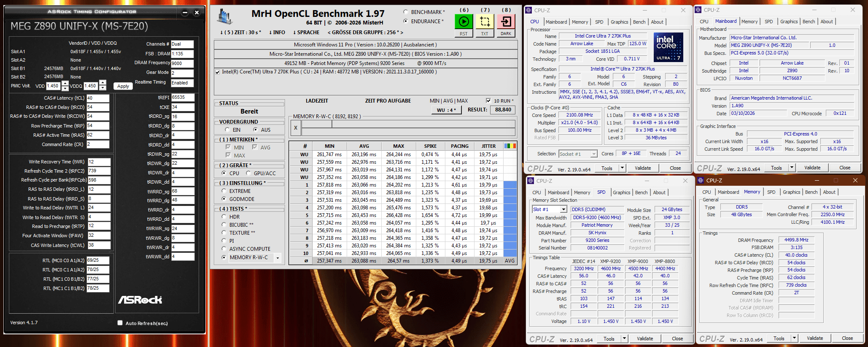Click the VDD voltage input field
The height and width of the screenshot is (347, 868).
click(x=54, y=86)
